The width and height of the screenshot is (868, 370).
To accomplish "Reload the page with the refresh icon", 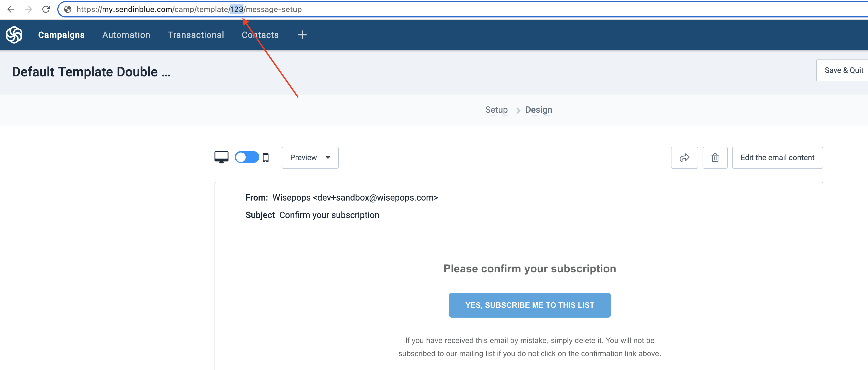I will (46, 10).
